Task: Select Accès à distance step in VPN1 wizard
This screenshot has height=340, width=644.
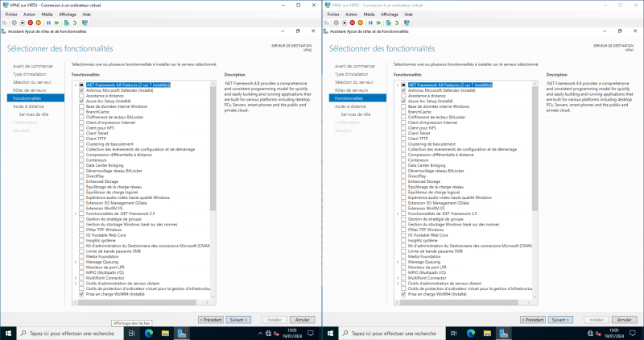Action: (351, 106)
